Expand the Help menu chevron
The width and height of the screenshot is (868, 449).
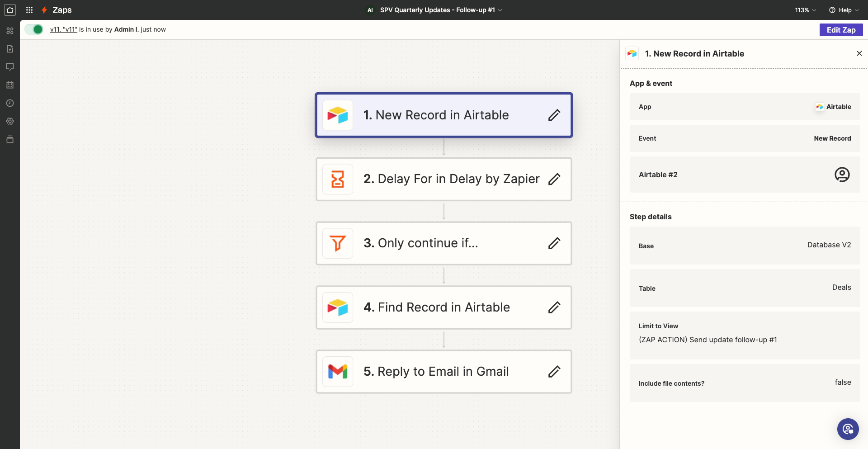tap(857, 10)
